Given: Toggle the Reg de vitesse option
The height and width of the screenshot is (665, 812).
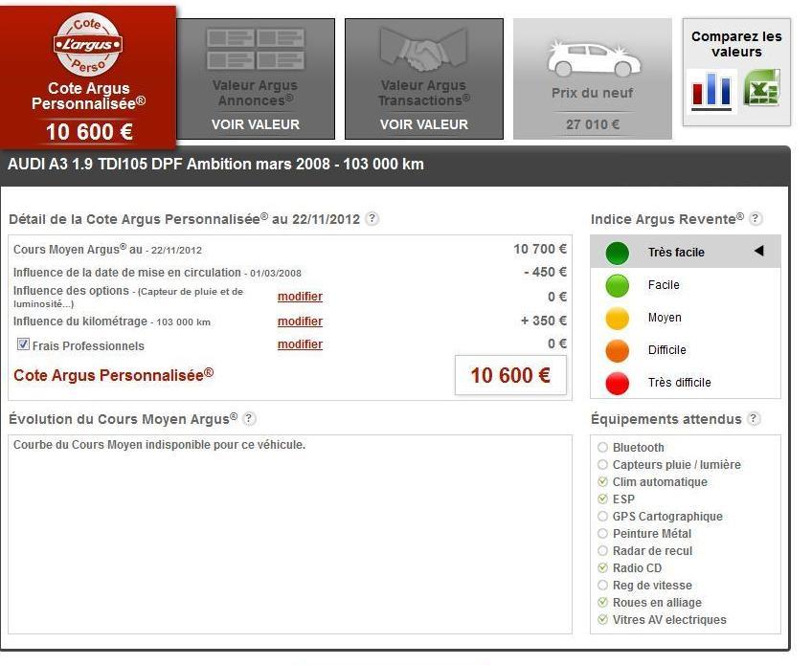Looking at the screenshot, I should [x=602, y=585].
